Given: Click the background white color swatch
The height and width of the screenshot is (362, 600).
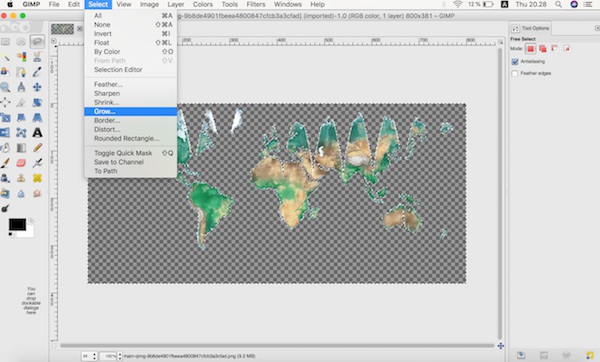Looking at the screenshot, I should [x=29, y=233].
